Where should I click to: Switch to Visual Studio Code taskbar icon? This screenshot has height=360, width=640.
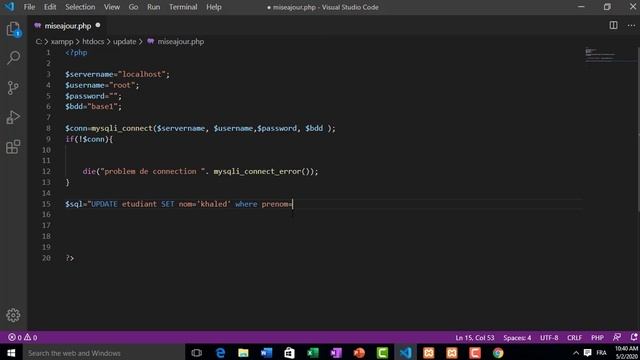[x=406, y=353]
